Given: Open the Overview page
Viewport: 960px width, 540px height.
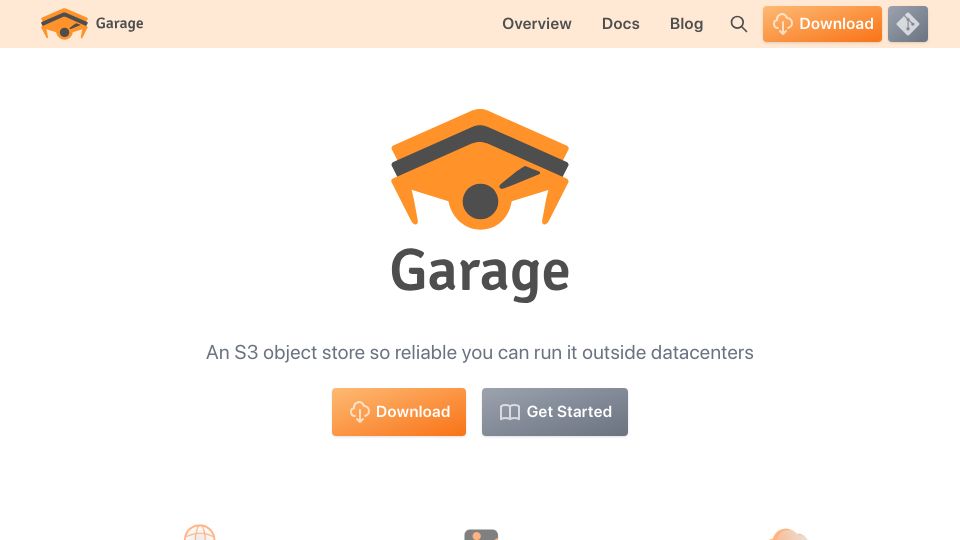Looking at the screenshot, I should click(537, 24).
